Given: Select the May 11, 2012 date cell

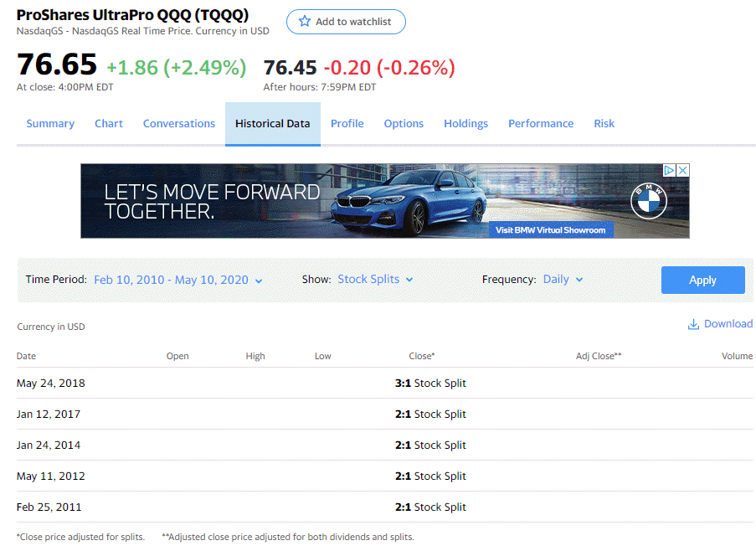Looking at the screenshot, I should (x=50, y=476).
